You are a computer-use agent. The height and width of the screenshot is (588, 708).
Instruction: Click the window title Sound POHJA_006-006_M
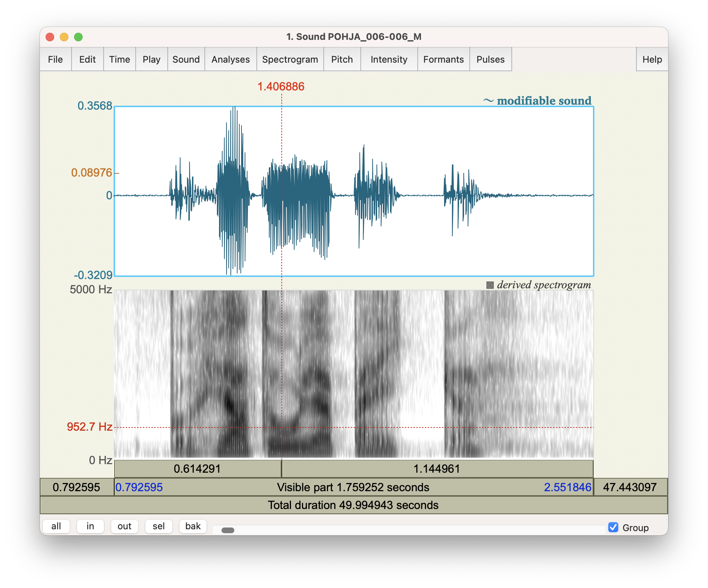point(354,37)
